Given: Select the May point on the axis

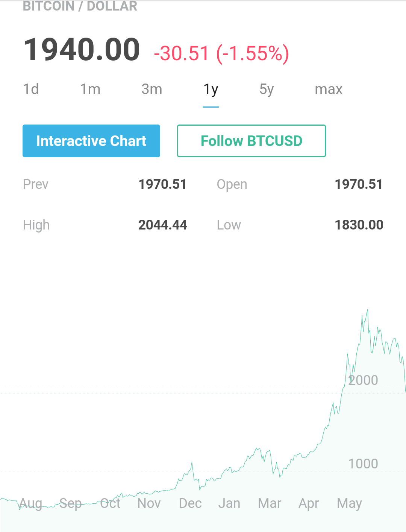Looking at the screenshot, I should pos(349,503).
